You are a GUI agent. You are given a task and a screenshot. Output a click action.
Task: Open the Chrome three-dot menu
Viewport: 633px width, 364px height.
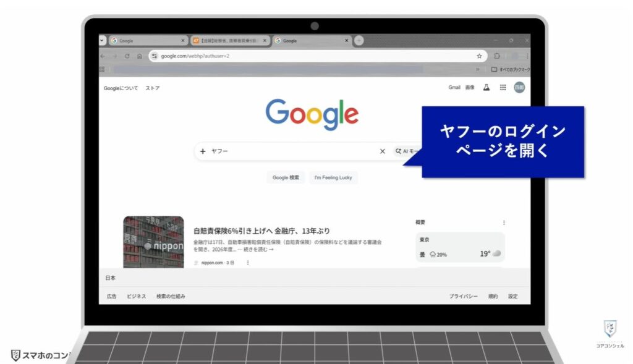coord(527,56)
